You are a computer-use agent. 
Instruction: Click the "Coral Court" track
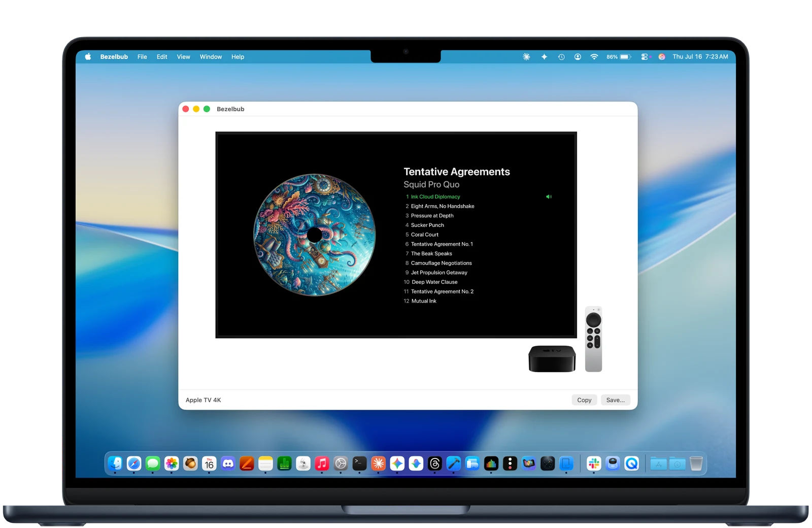point(424,235)
